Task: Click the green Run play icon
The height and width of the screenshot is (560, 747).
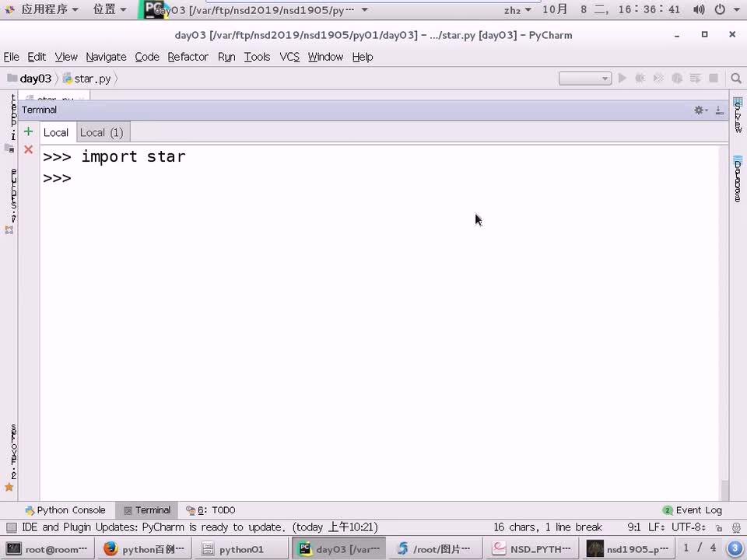Action: 622,78
